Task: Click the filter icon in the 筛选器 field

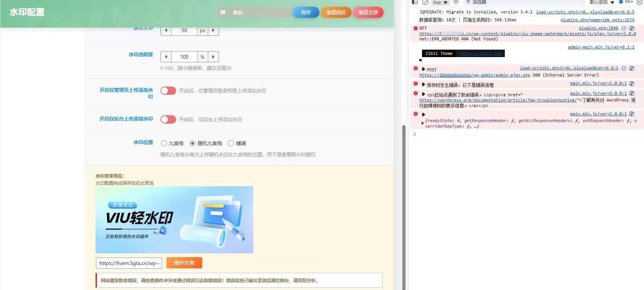Action: tap(468, 2)
